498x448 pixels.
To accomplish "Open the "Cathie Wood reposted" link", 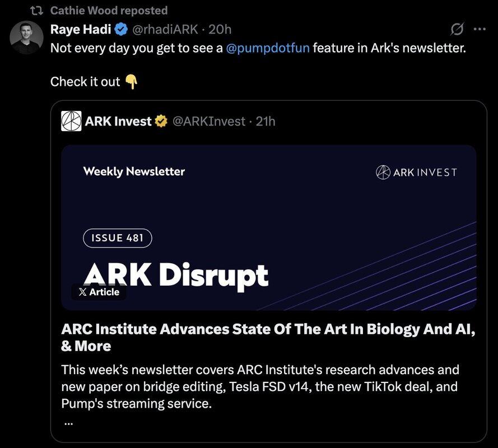I will pyautogui.click(x=109, y=11).
